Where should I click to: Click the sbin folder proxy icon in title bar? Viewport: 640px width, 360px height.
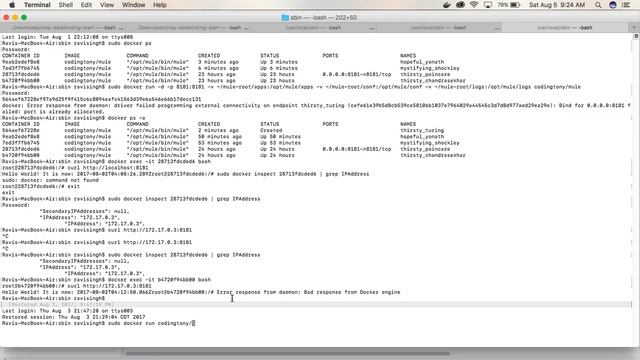(x=285, y=18)
